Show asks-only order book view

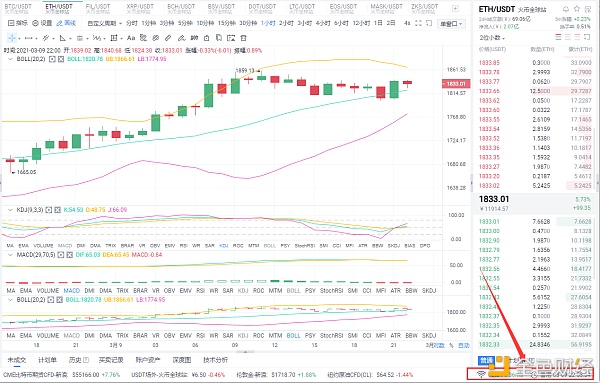577,37
